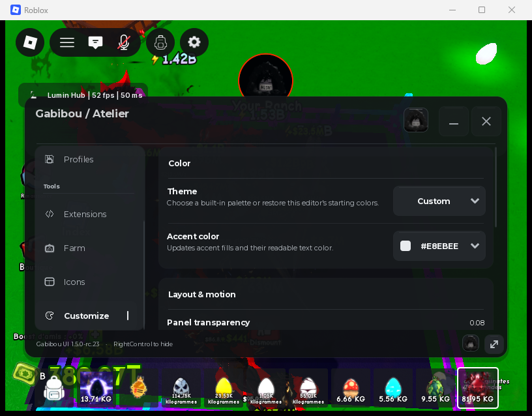Select the 81.95 KG red slot
532x416 pixels.
(478, 388)
